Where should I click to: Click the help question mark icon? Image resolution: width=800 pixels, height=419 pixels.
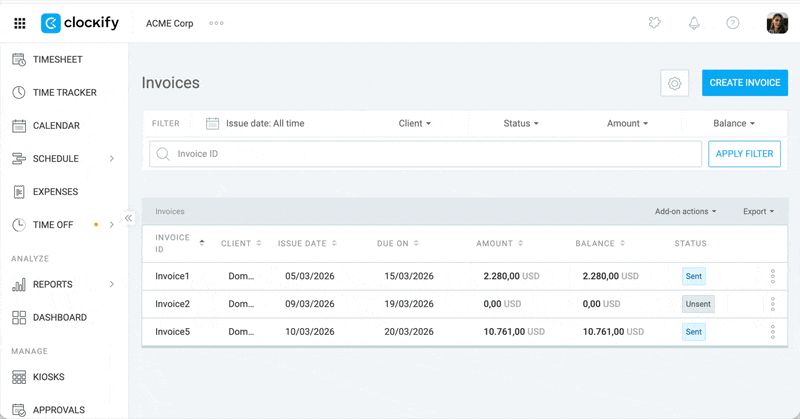coord(733,23)
